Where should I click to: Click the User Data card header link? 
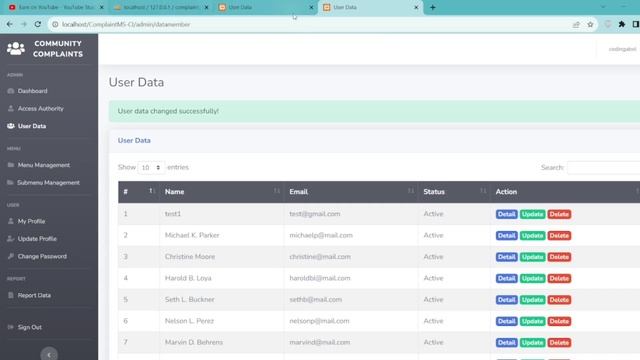click(134, 140)
